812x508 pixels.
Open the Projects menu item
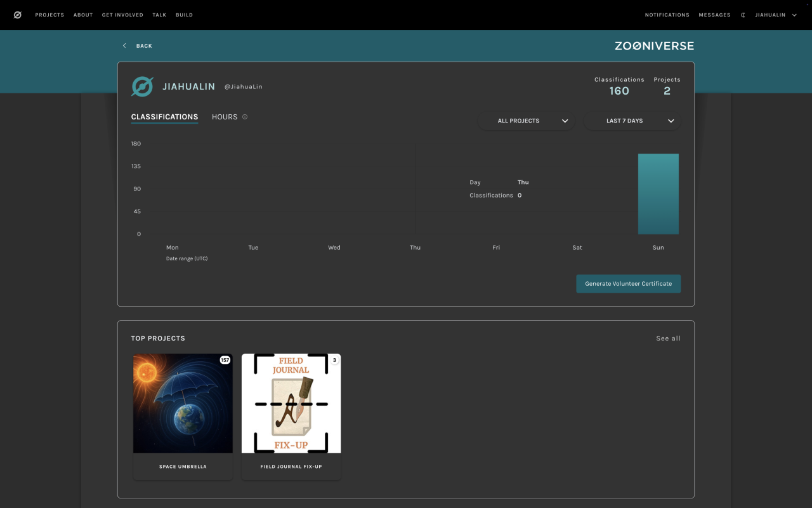[x=49, y=15]
